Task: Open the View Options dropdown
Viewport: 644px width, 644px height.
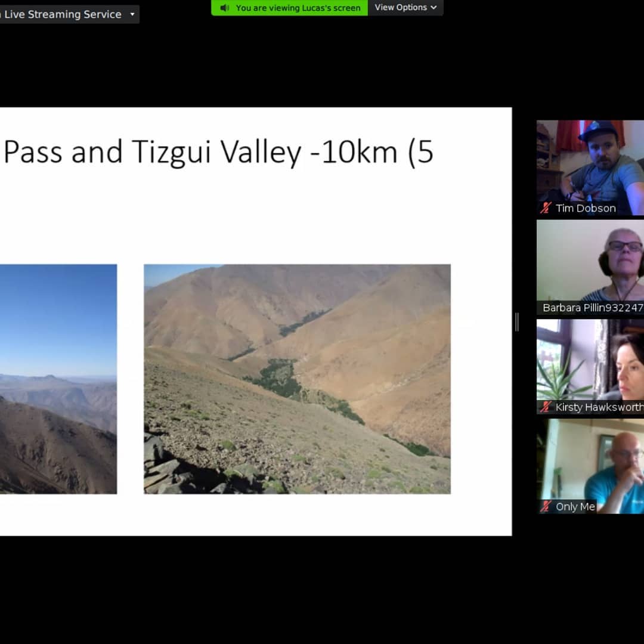Action: click(405, 7)
